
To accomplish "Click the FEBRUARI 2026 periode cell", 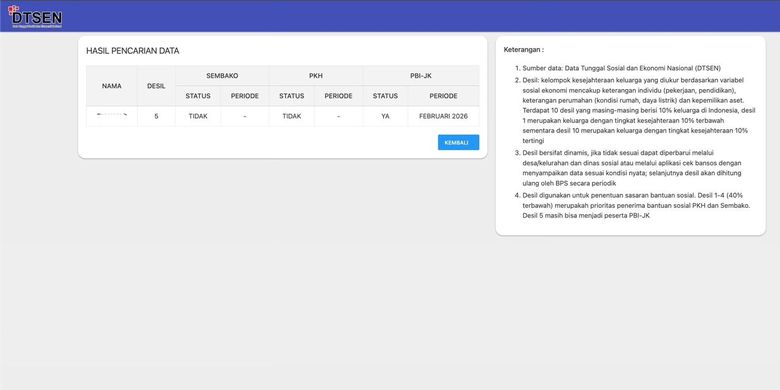I will pyautogui.click(x=443, y=116).
